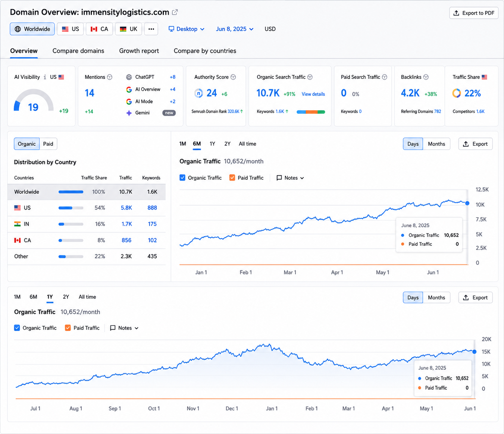Image resolution: width=504 pixels, height=434 pixels.
Task: Open the Compare by countries tab
Action: [x=205, y=51]
